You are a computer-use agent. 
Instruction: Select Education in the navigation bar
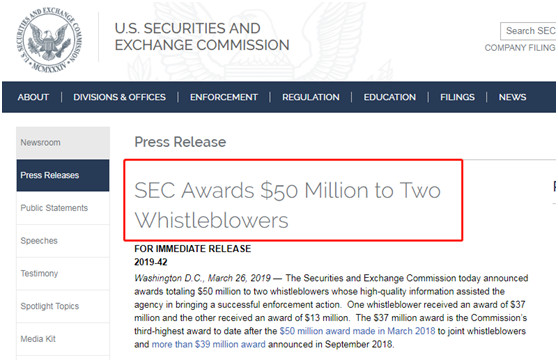pyautogui.click(x=389, y=97)
